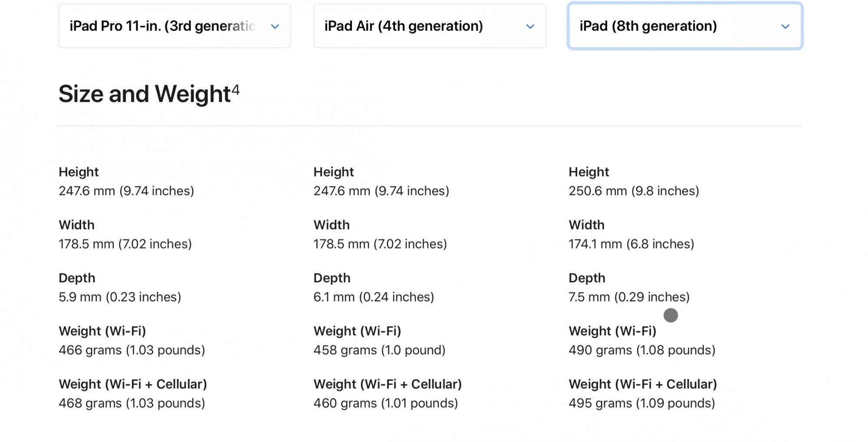Click the 178.5 mm width under iPad Air

(x=380, y=244)
